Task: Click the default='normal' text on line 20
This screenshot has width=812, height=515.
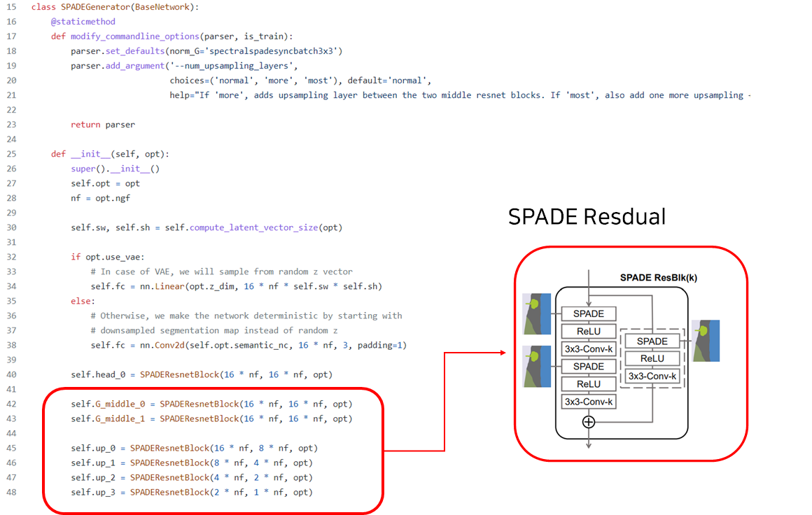Action: tap(387, 80)
